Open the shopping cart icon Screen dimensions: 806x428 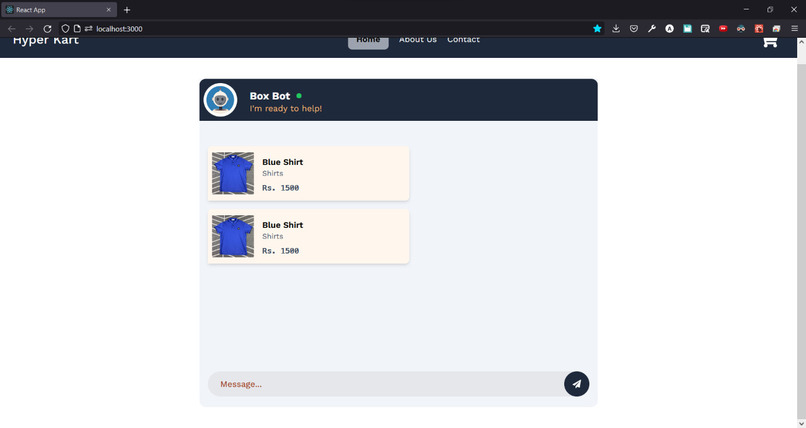770,42
